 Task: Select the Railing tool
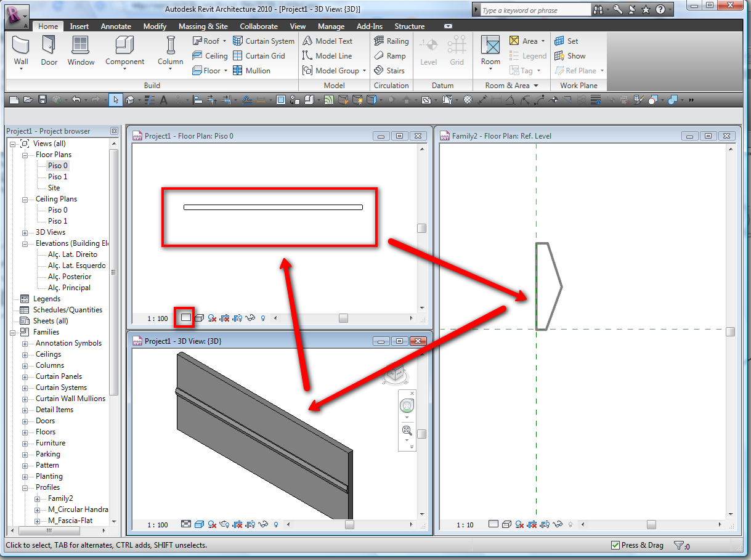click(x=391, y=41)
